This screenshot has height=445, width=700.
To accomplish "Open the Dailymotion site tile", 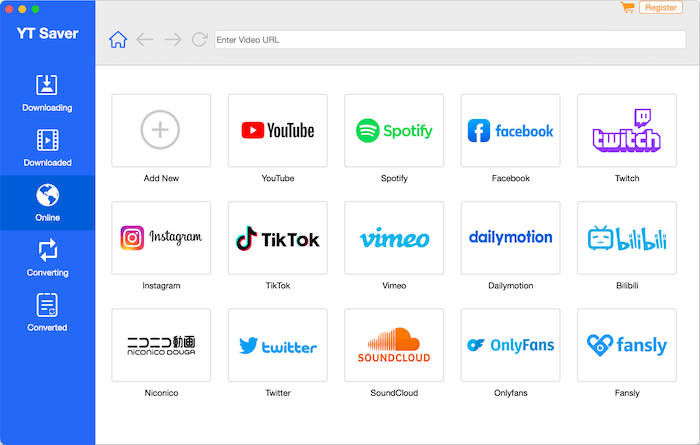I will [x=511, y=238].
